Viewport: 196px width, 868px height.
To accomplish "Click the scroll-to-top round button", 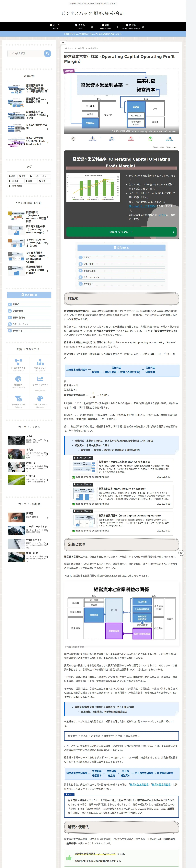I will click(181, 553).
